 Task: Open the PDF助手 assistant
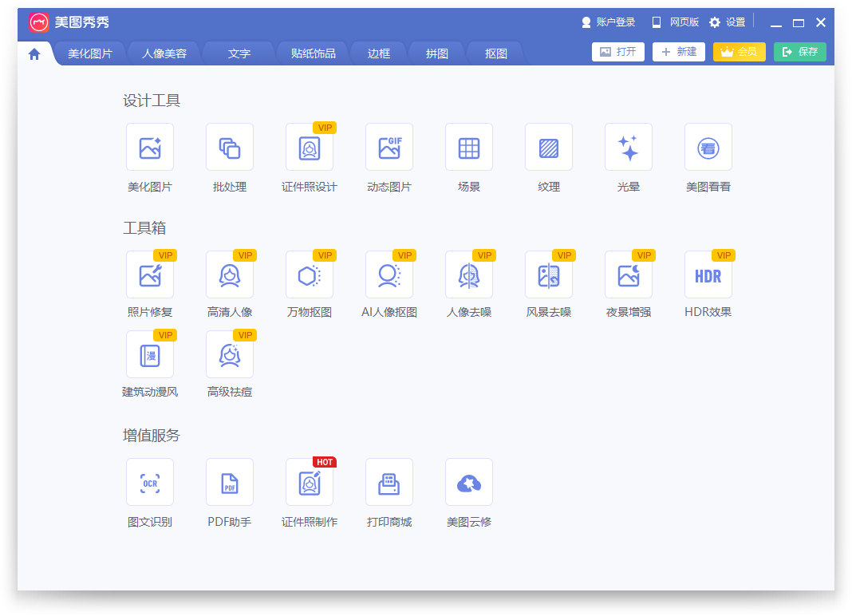[230, 482]
